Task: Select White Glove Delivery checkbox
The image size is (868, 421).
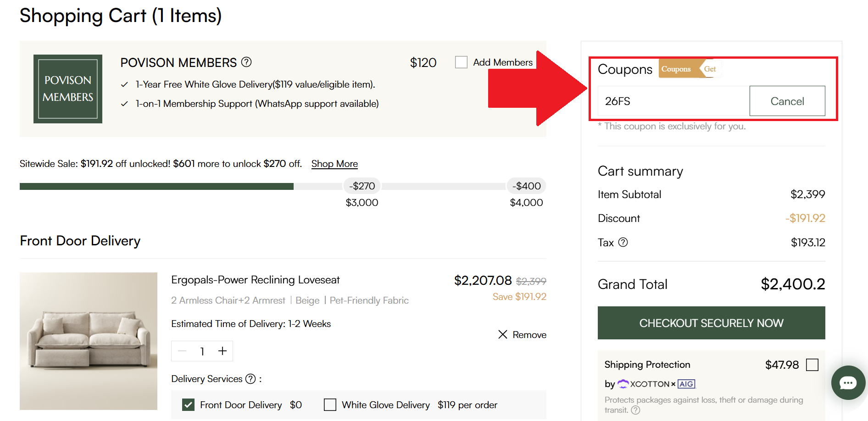Action: tap(330, 404)
